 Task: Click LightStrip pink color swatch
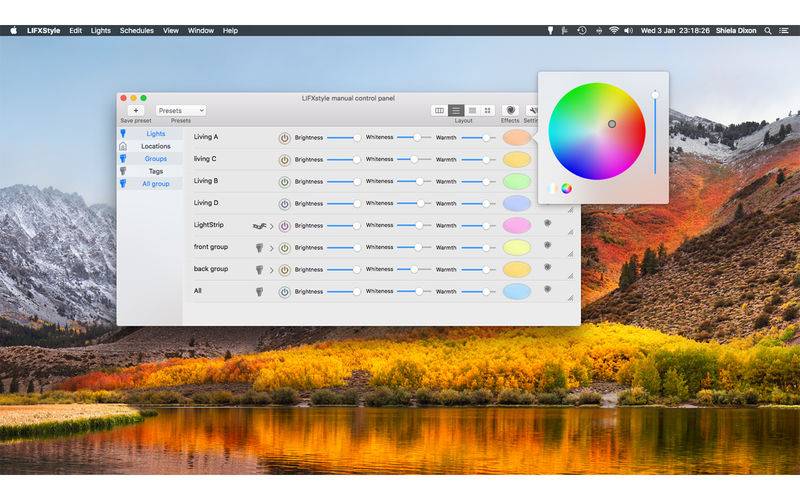(517, 226)
